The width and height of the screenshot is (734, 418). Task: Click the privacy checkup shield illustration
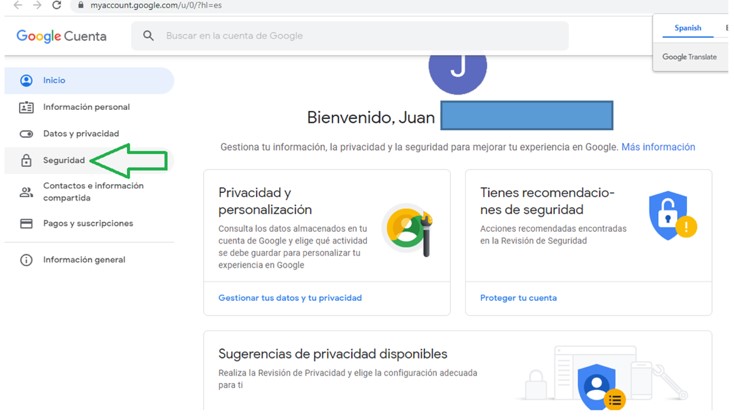pyautogui.click(x=600, y=387)
